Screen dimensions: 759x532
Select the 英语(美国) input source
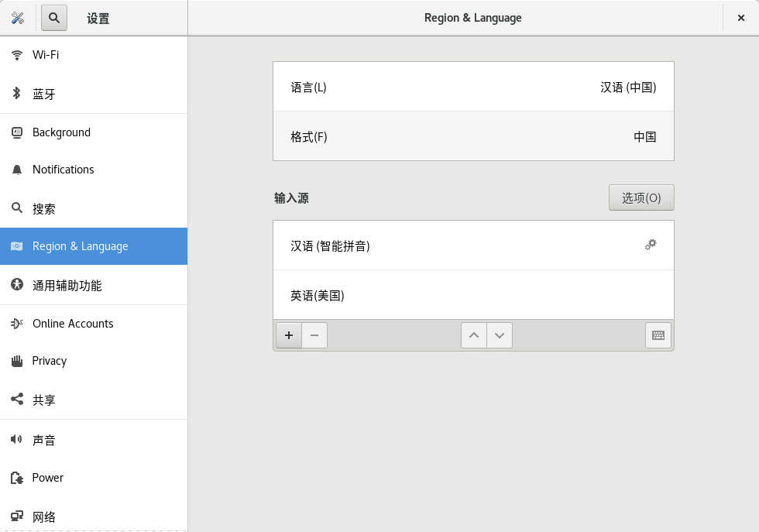click(x=473, y=295)
